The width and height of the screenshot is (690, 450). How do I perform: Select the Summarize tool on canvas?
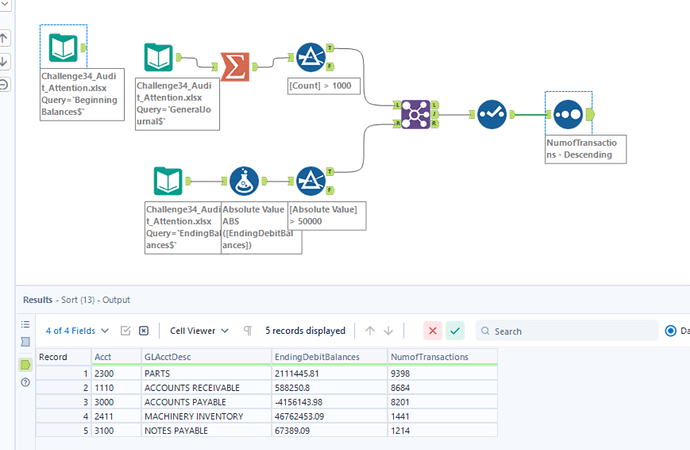(234, 67)
